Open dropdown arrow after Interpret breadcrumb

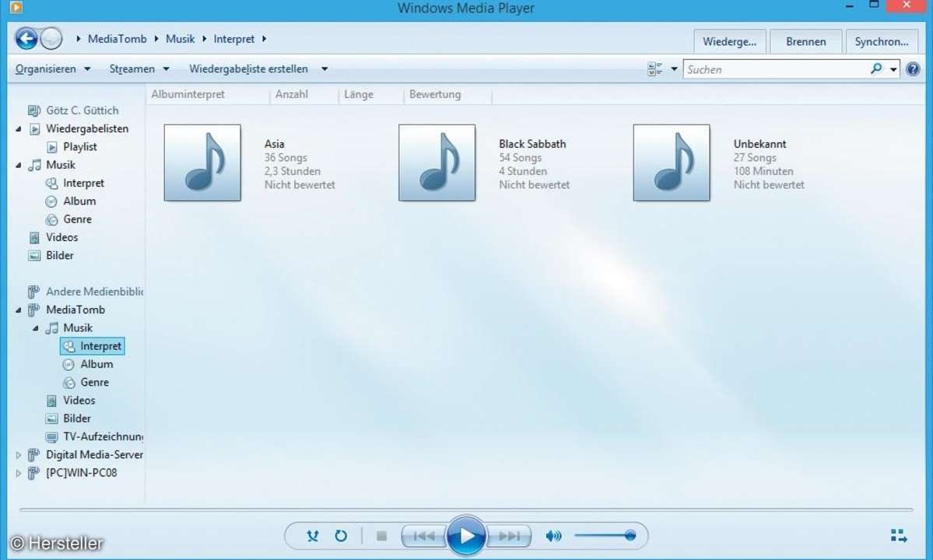click(265, 39)
